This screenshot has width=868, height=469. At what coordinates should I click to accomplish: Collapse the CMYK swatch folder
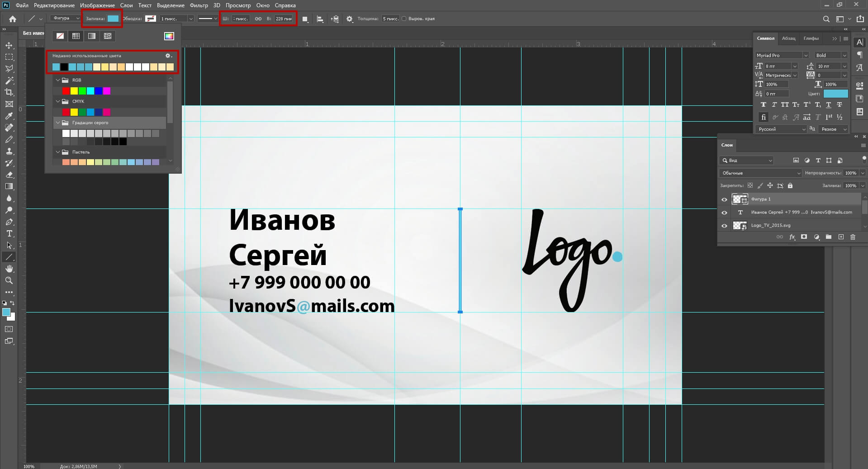(57, 101)
